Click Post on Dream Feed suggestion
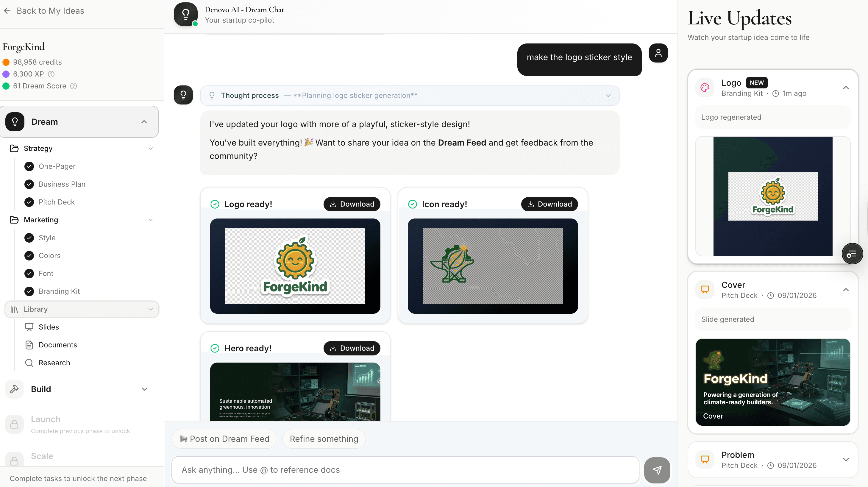The height and width of the screenshot is (487, 868). 224,439
